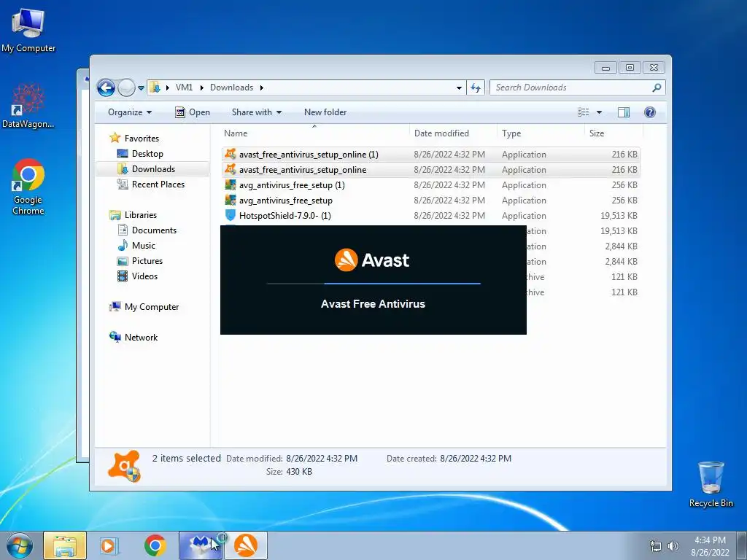The image size is (747, 560).
Task: Click the Refresh button next to address bar
Action: pos(476,87)
